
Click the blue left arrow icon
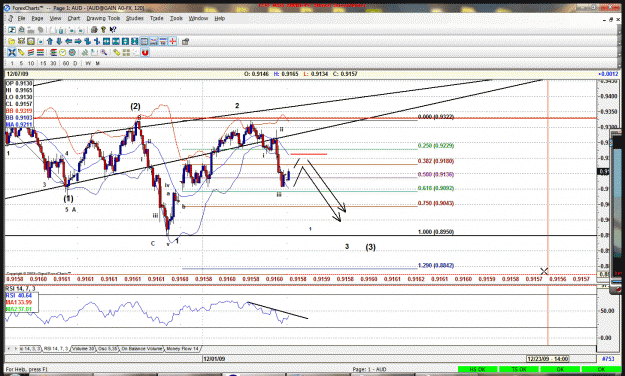pyautogui.click(x=69, y=41)
